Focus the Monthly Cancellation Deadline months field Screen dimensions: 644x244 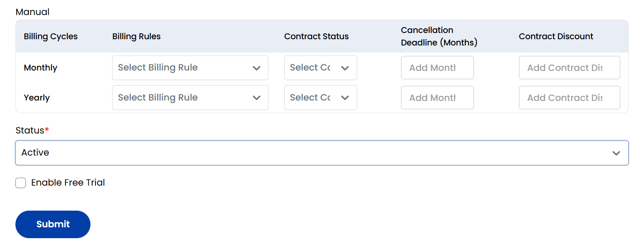click(437, 68)
